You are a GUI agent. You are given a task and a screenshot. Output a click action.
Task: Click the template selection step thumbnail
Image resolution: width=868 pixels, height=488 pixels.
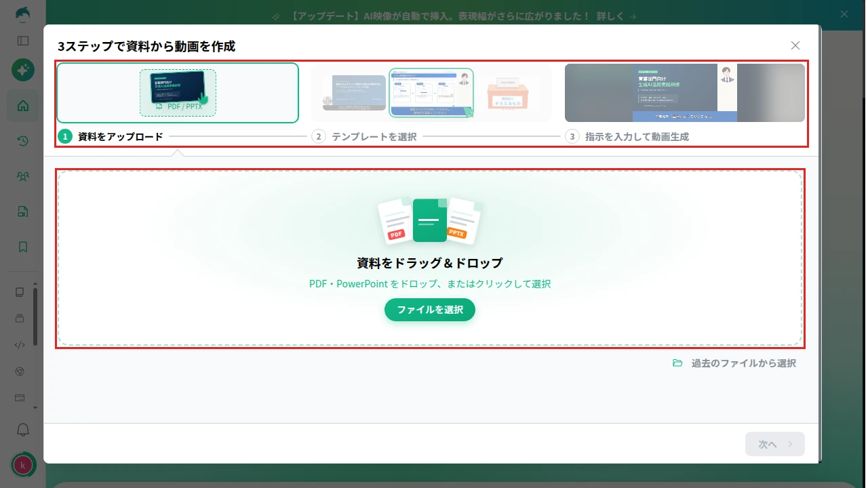coord(431,93)
